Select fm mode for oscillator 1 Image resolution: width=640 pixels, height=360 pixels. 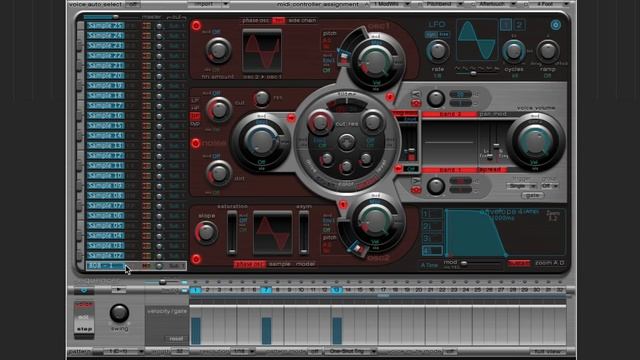pos(278,20)
